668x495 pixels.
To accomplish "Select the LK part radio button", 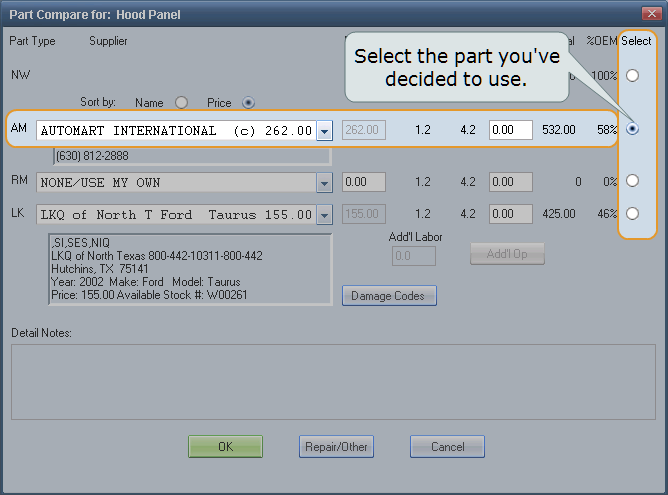I will coord(632,213).
